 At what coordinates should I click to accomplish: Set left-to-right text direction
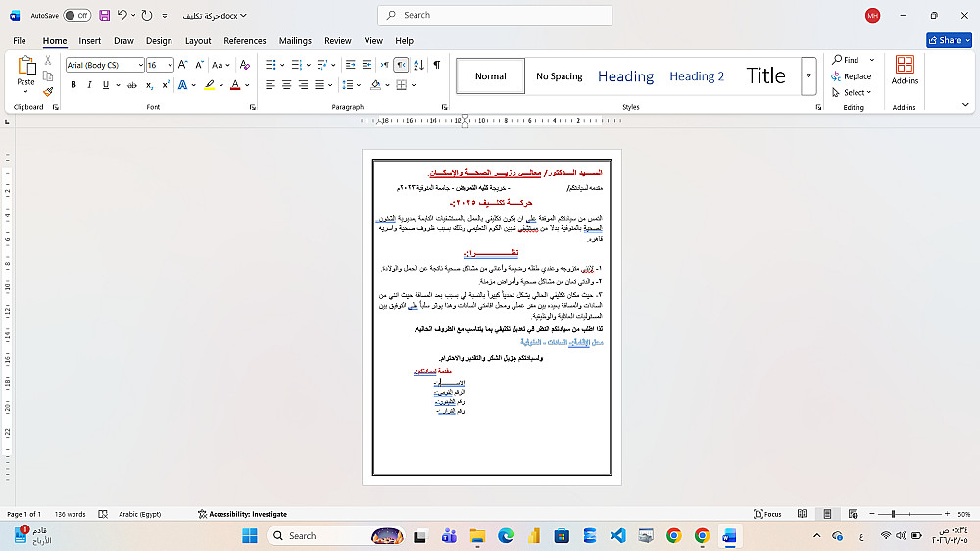pos(384,65)
